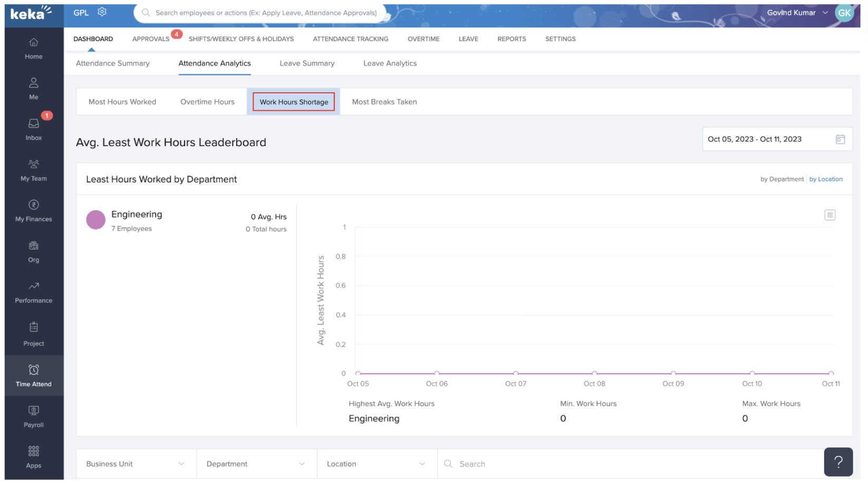
Task: Click the calendar icon in date range
Action: tap(840, 139)
